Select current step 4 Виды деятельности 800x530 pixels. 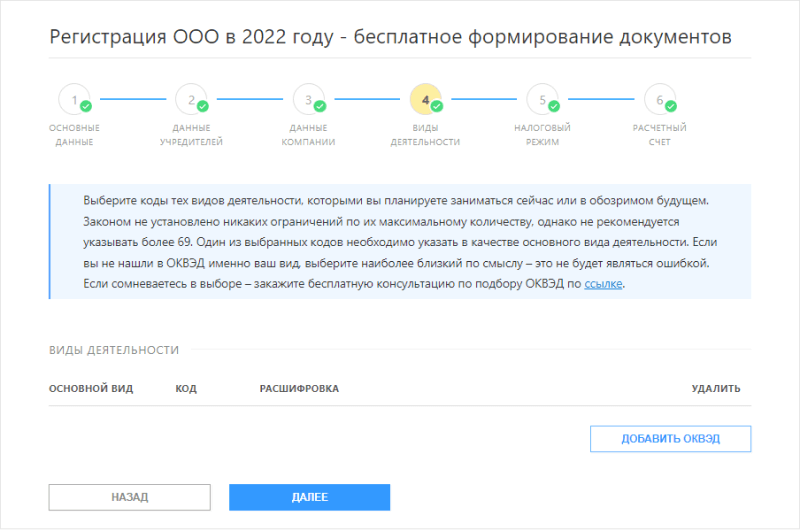click(426, 99)
